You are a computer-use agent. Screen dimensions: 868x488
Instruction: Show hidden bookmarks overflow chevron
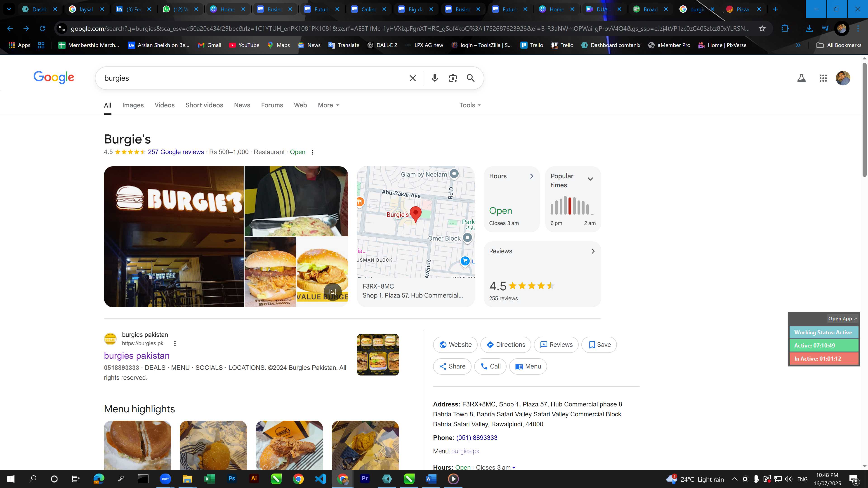tap(798, 45)
